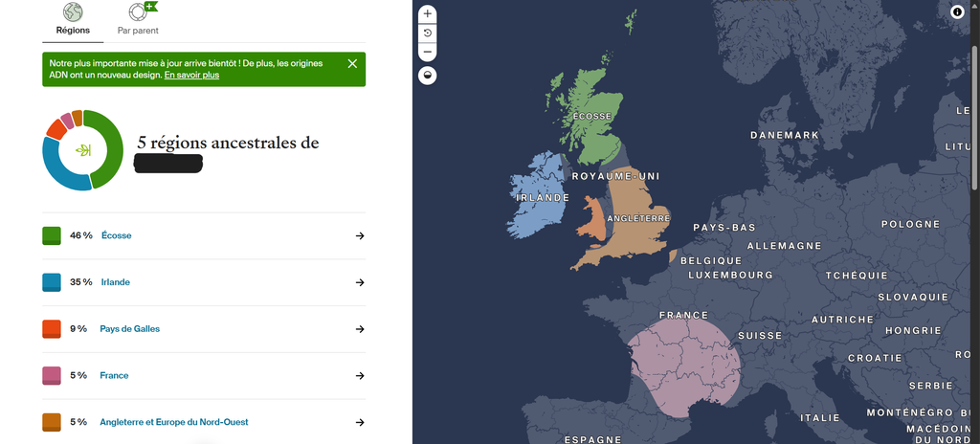Switch to the Par parent tab
Viewport: 980px width, 444px height.
138,30
